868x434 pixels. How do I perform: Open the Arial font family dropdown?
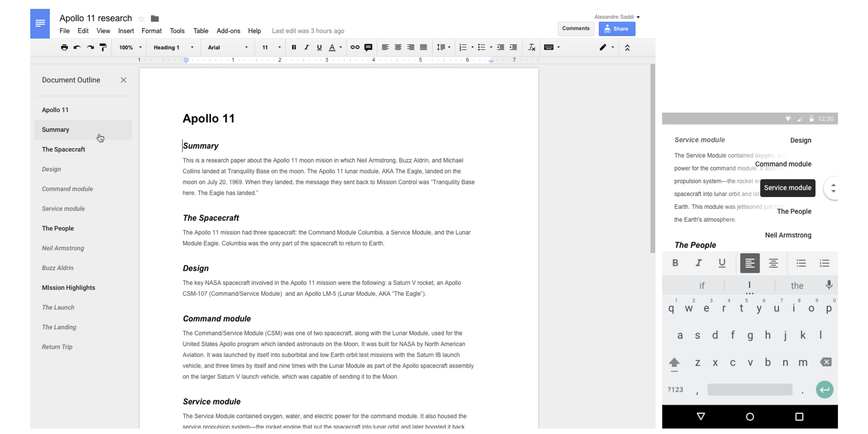coord(226,47)
